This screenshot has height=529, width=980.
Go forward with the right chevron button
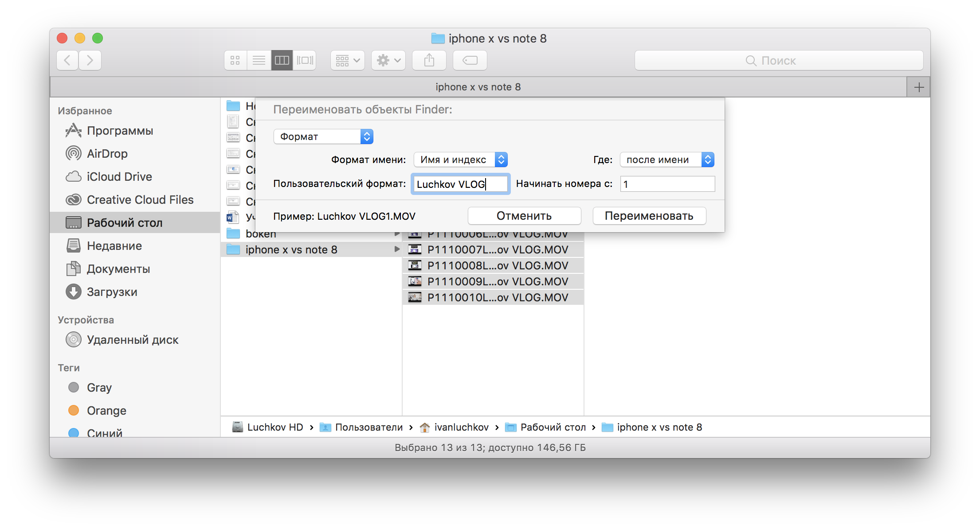pyautogui.click(x=90, y=60)
